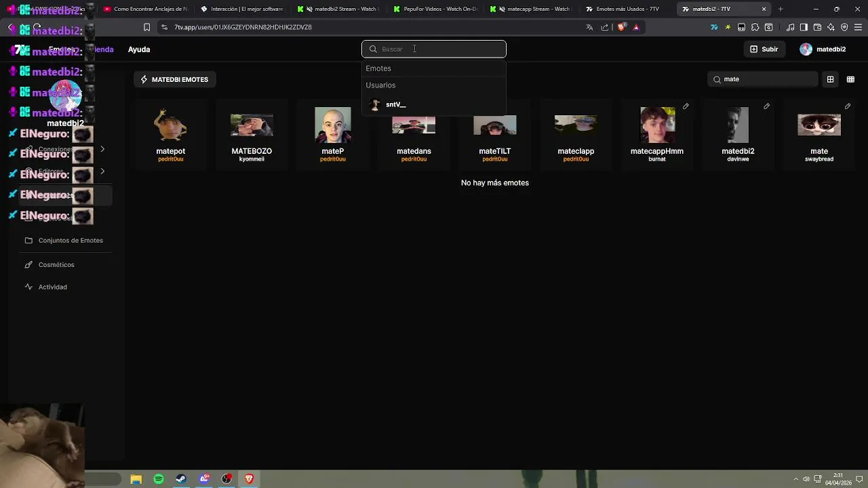Click the address bar URL 7tv.app/users

[243, 27]
